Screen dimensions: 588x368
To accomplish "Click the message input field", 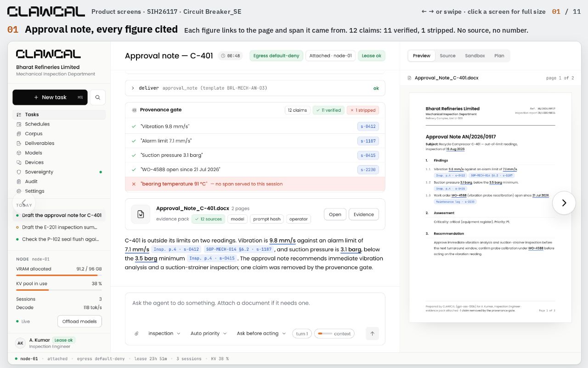I will tap(255, 309).
